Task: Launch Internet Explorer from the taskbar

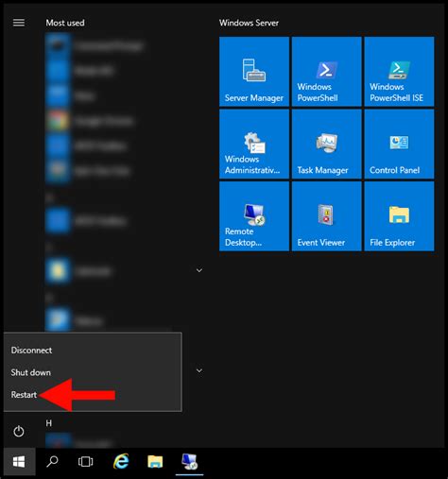Action: [121, 462]
